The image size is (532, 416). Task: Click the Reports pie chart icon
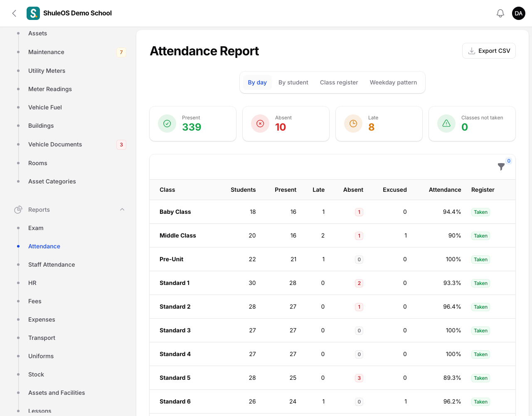point(18,210)
